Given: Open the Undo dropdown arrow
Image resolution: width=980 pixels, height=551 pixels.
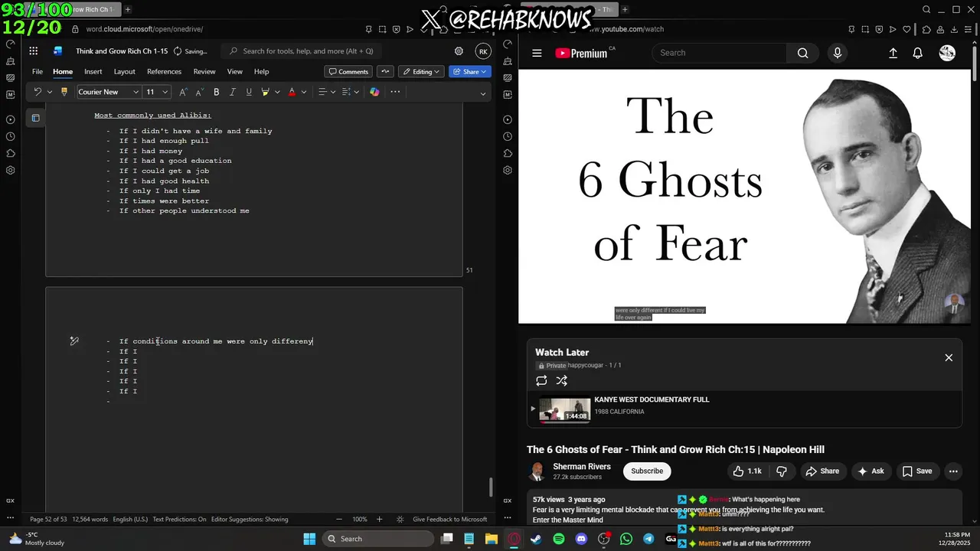Looking at the screenshot, I should pyautogui.click(x=50, y=92).
